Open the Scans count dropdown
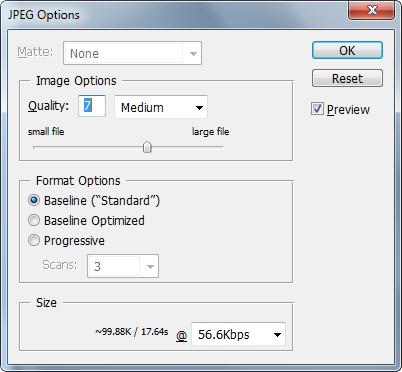Screen dimensions: 402x372 123,266
